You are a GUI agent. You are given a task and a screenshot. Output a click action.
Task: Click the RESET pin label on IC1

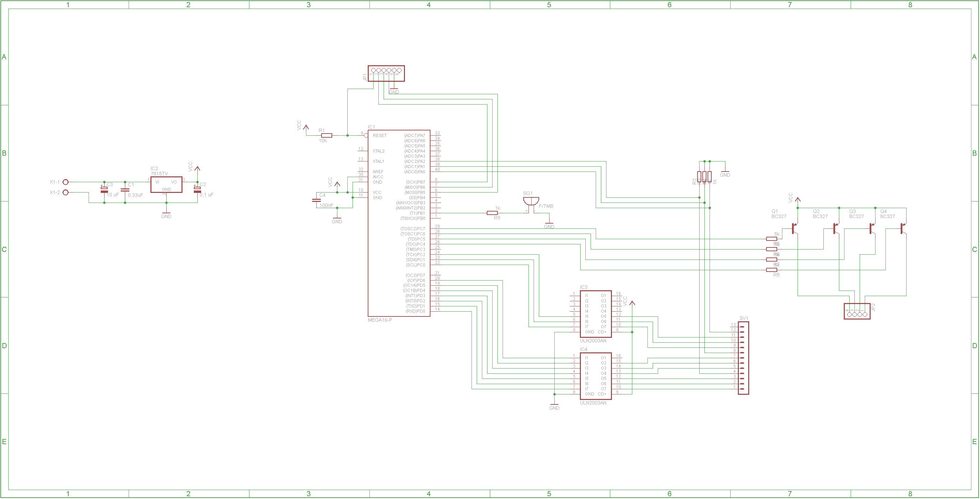point(379,136)
